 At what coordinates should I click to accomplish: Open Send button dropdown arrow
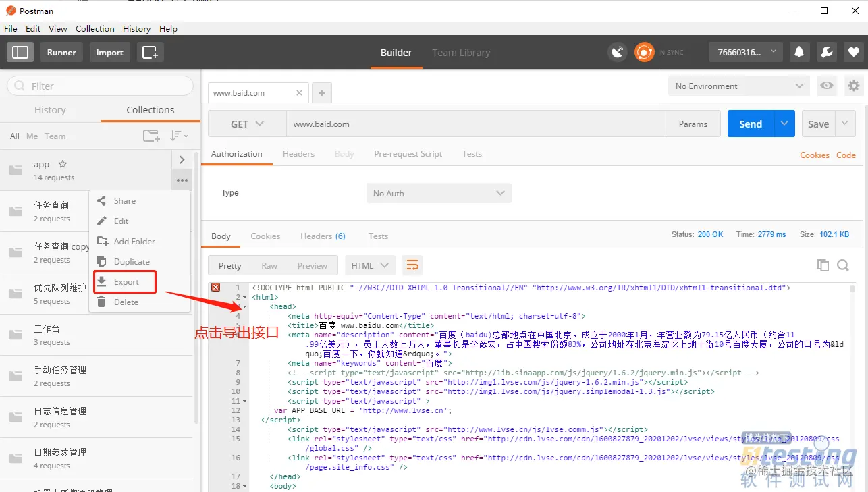(x=784, y=124)
